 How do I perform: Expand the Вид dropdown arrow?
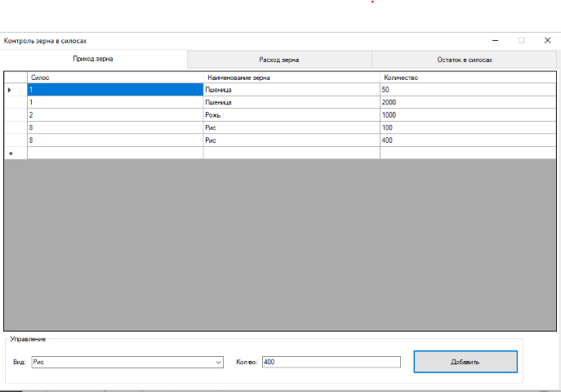pyautogui.click(x=218, y=363)
